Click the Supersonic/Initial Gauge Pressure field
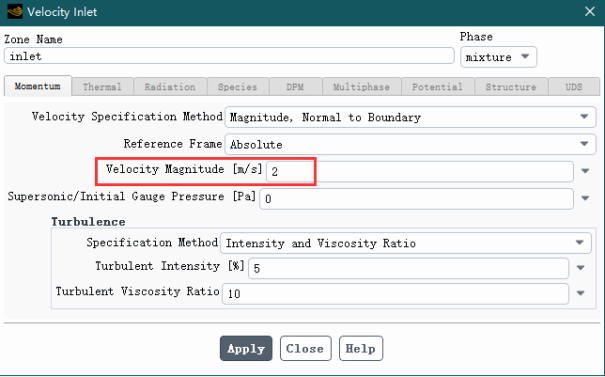605x377 pixels. click(x=416, y=199)
